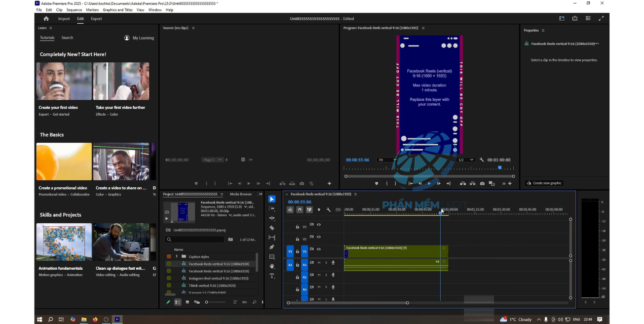The width and height of the screenshot is (644, 324).
Task: Toggle V1 track output eye
Action: tap(319, 249)
